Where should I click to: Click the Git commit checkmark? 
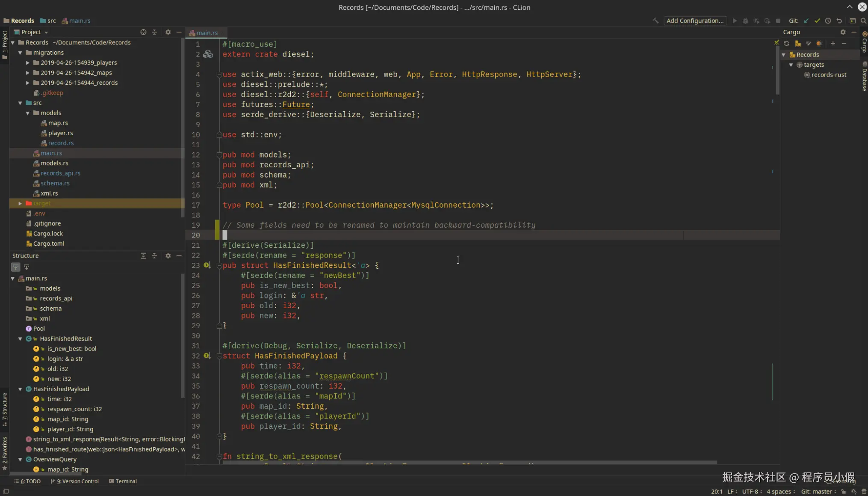[x=817, y=21]
